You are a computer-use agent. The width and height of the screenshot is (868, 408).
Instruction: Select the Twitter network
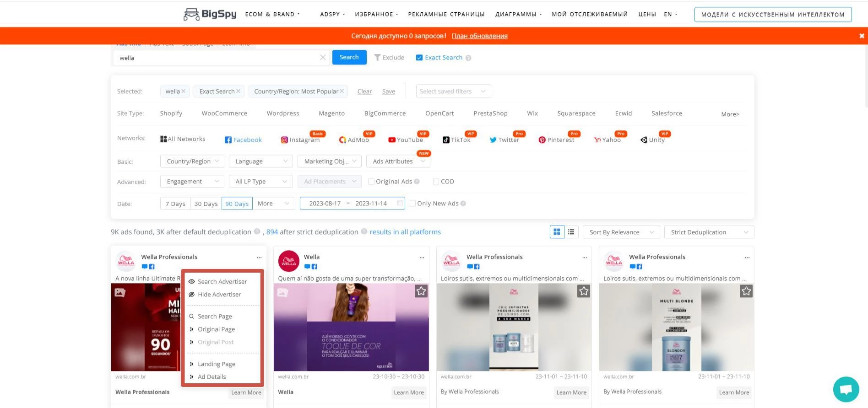[505, 140]
